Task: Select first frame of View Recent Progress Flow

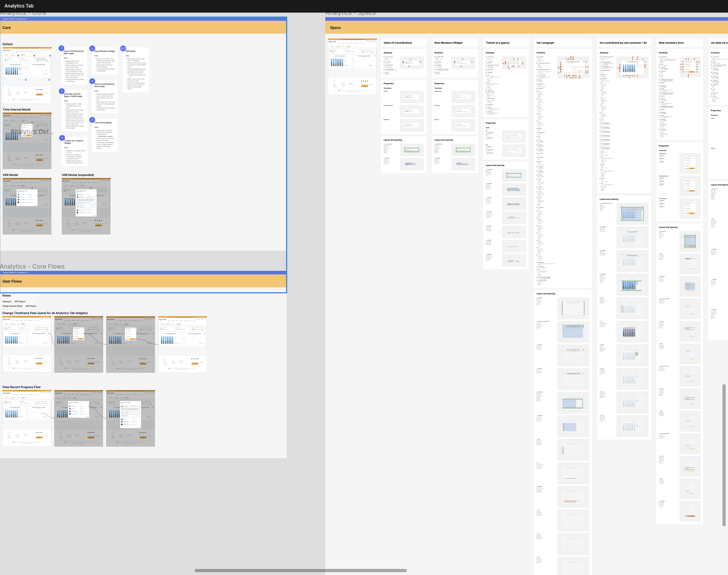Action: [27, 418]
